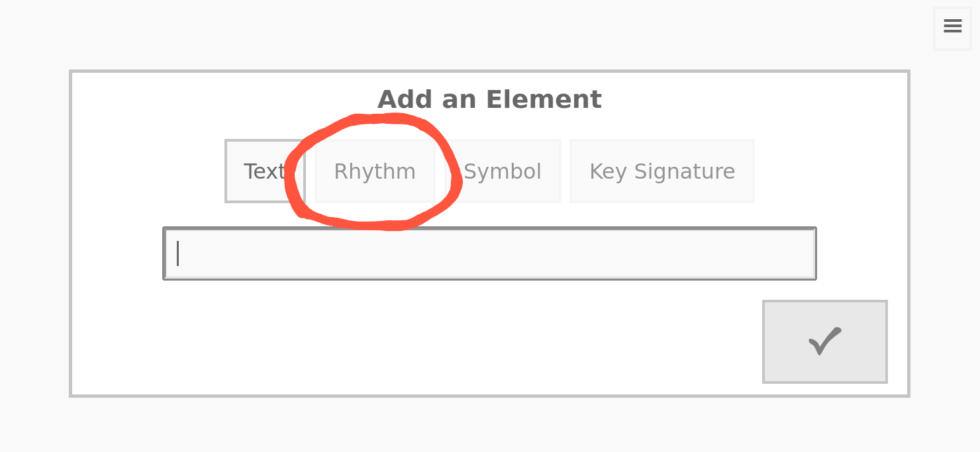Screen dimensions: 980x452
Task: Expand the top-right menu
Action: click(x=952, y=28)
